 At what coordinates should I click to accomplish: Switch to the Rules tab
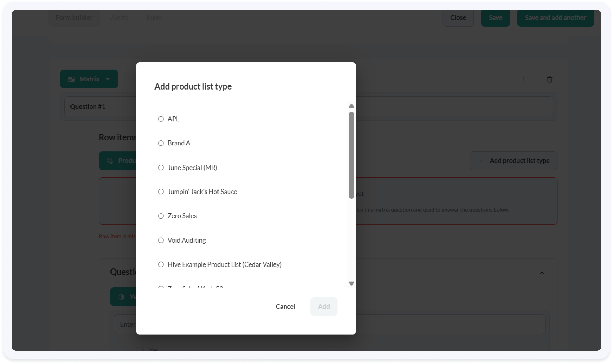(154, 17)
